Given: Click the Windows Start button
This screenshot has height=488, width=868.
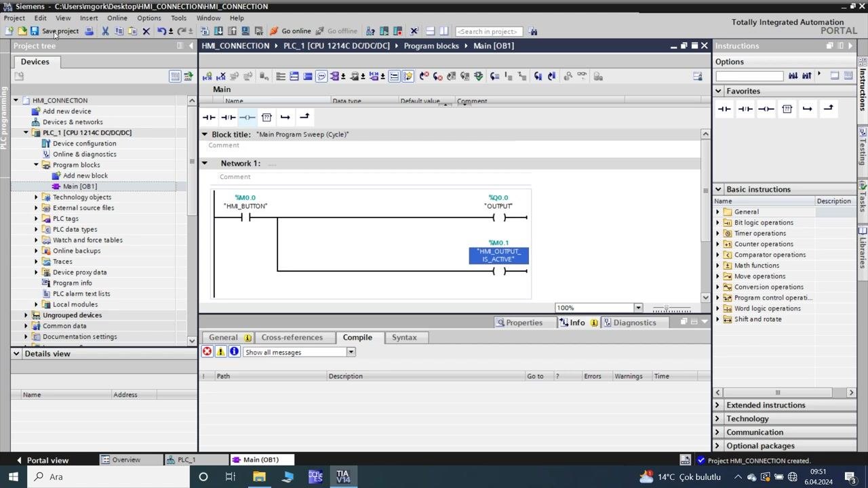Looking at the screenshot, I should [14, 476].
